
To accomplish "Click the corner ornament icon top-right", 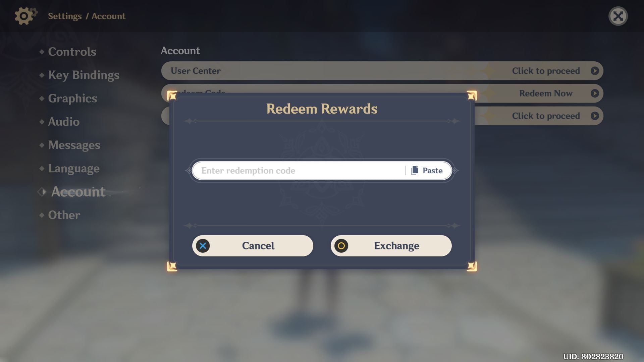I will [x=471, y=94].
